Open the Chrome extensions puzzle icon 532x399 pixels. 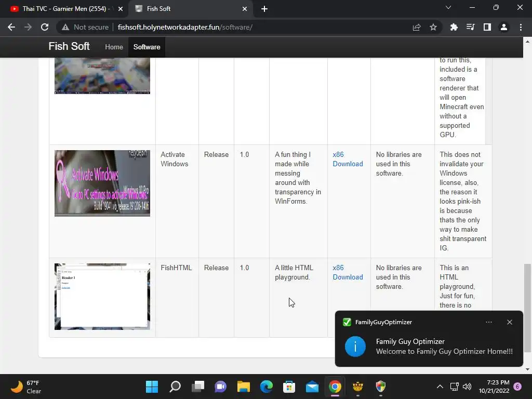point(454,27)
